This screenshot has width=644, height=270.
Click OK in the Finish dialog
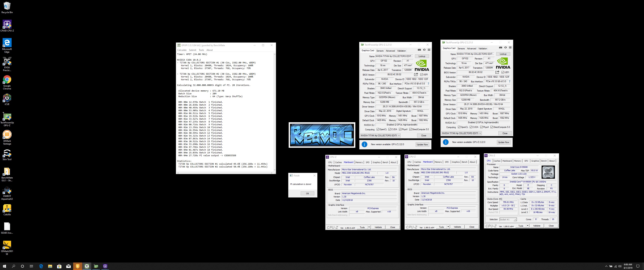click(x=307, y=193)
